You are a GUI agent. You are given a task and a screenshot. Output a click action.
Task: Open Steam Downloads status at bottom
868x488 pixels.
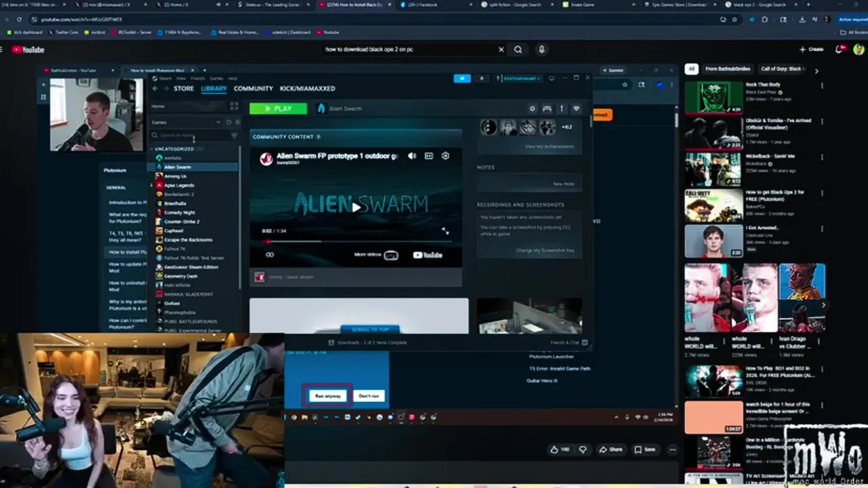coord(368,343)
